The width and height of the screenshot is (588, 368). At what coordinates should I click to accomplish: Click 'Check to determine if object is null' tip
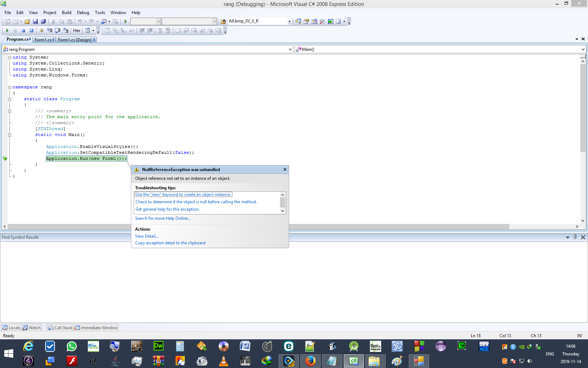click(196, 202)
